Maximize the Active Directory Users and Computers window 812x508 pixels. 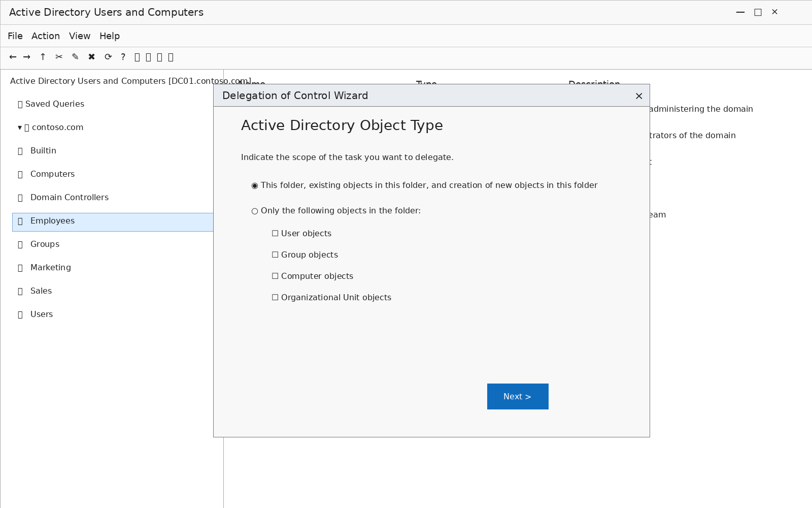tap(758, 12)
